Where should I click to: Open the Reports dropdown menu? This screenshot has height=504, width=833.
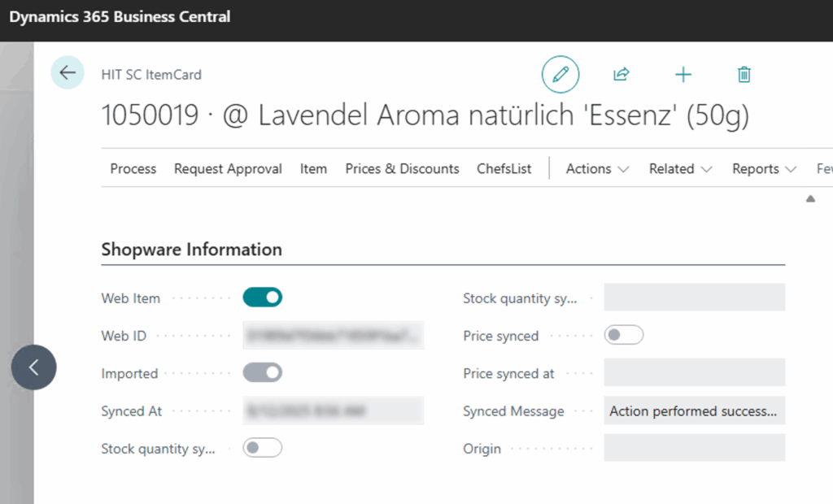coord(764,169)
